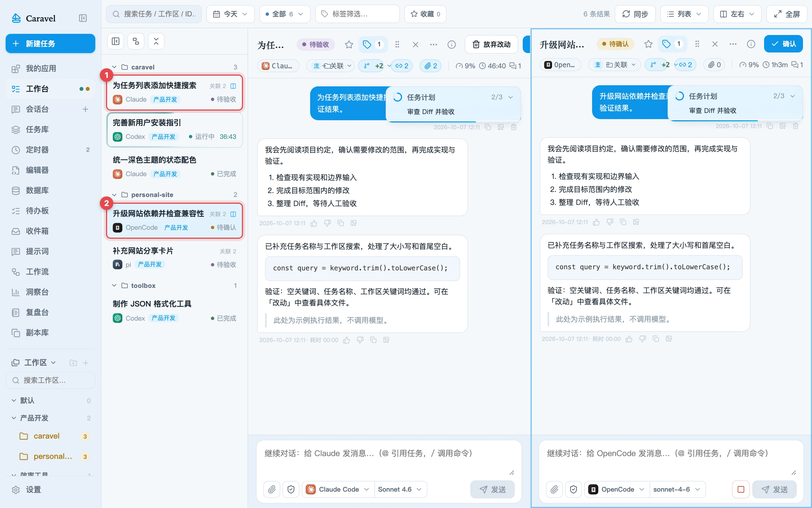
Task: Click the 新建任务 button
Action: [50, 43]
